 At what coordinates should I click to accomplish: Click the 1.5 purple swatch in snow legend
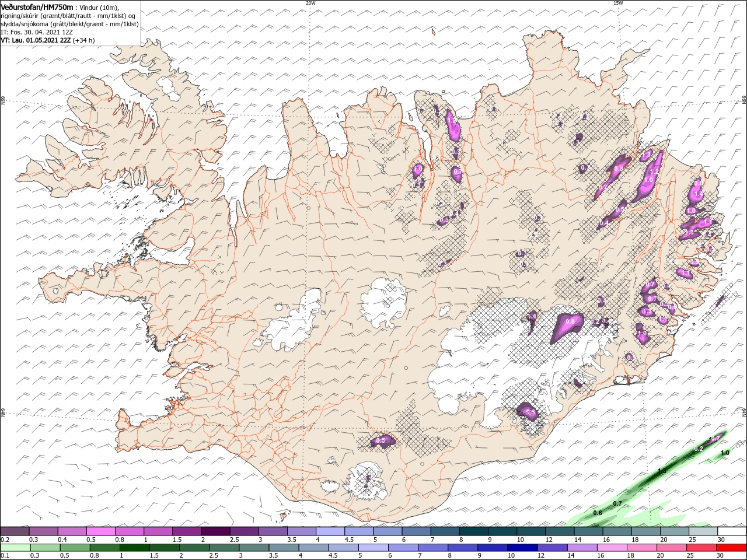(187, 531)
